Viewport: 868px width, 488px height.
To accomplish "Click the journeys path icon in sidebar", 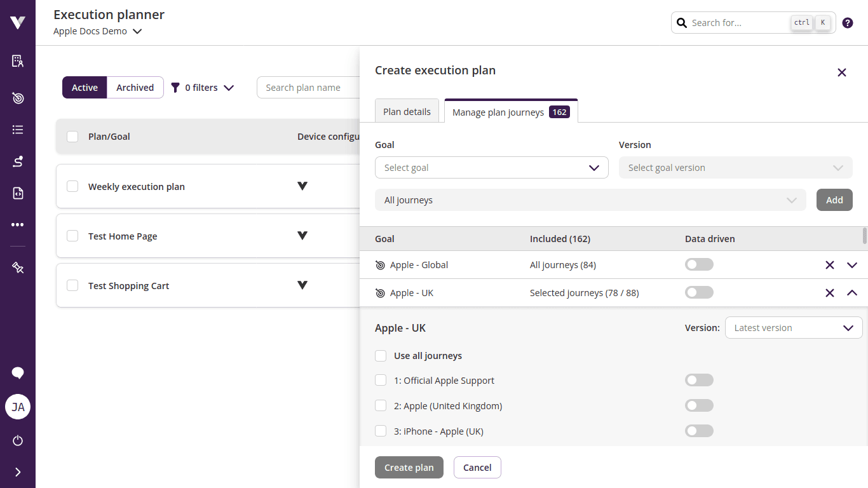I will point(17,161).
